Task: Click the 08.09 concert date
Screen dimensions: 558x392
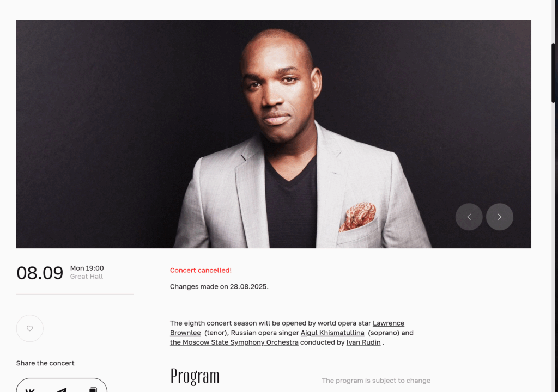Action: [x=39, y=273]
